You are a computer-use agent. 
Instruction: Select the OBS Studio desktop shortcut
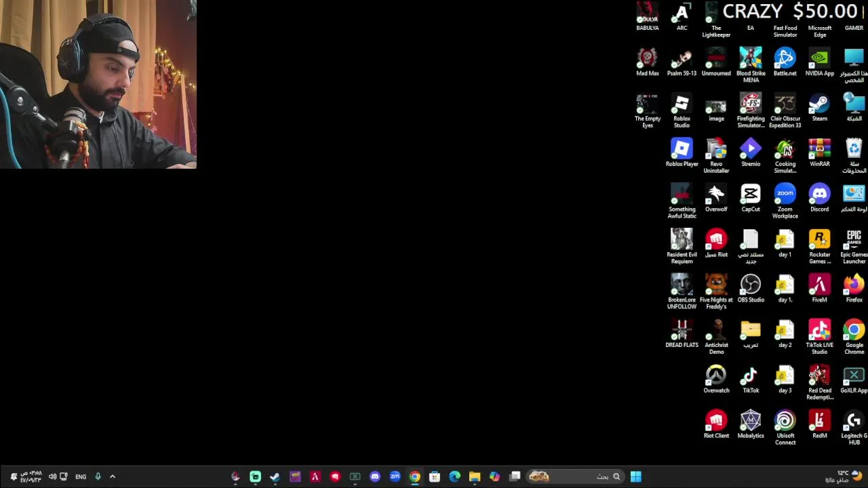(751, 289)
